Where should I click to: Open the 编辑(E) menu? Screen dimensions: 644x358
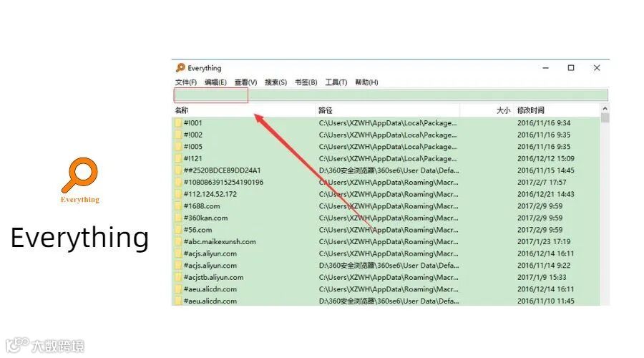coord(215,82)
